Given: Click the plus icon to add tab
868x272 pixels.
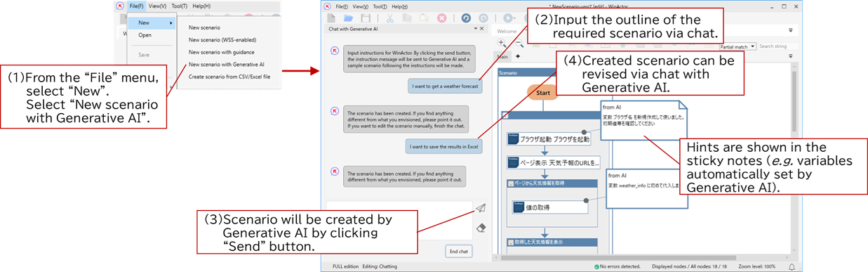Looking at the screenshot, I should tap(517, 56).
